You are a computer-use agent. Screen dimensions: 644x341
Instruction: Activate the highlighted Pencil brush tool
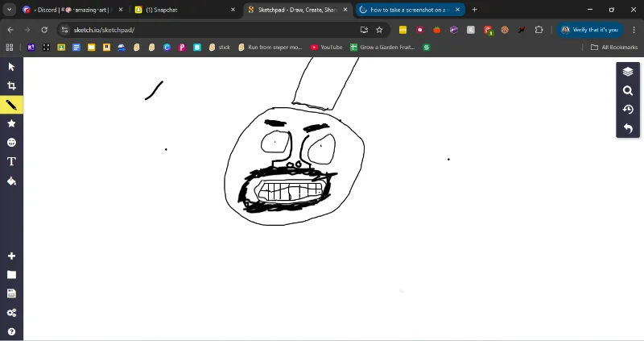11,105
